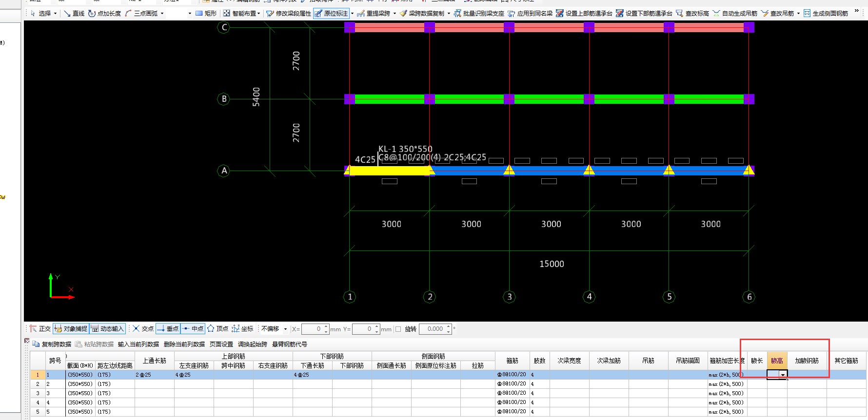Click the green beam on axis B
Image resolution: width=868 pixels, height=420 pixels.
[549, 99]
